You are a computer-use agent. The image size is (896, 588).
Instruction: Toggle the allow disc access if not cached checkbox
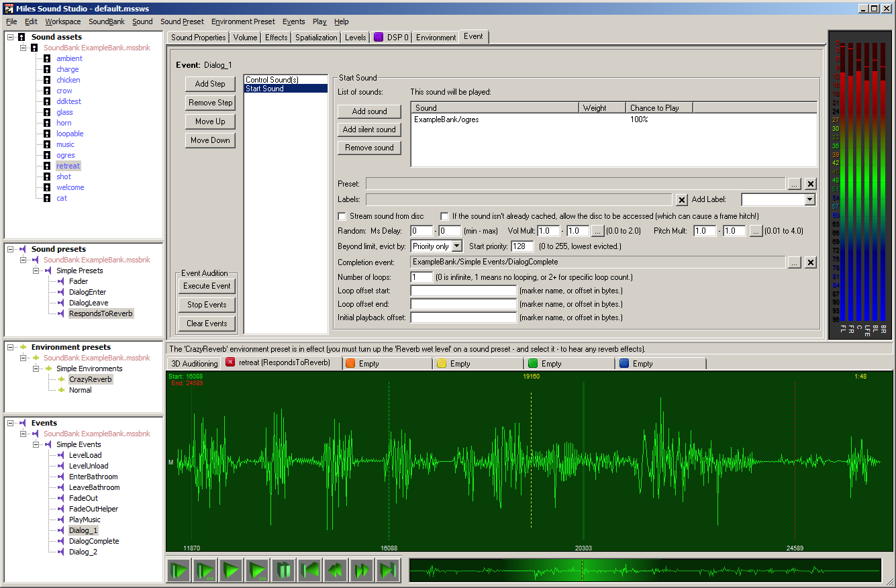coord(444,216)
